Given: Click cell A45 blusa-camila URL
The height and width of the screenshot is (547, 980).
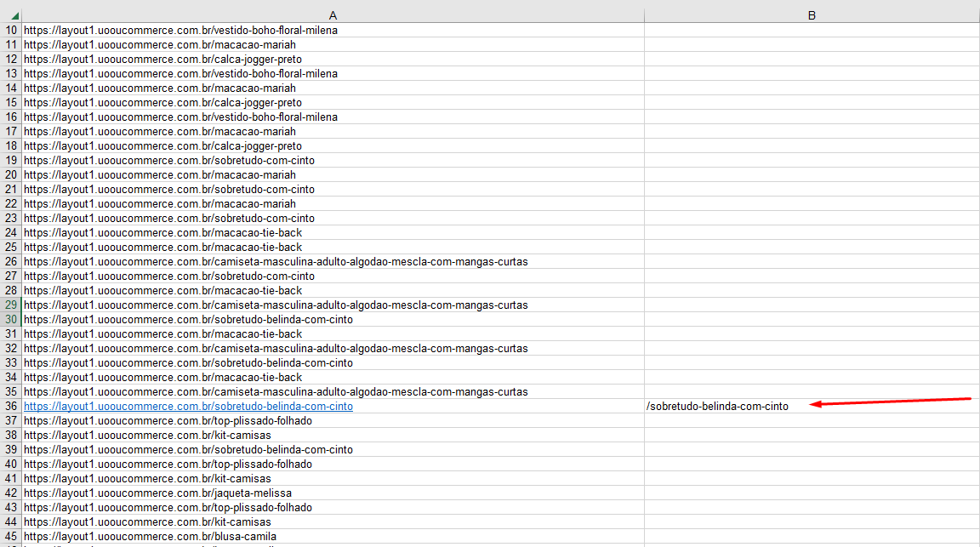Looking at the screenshot, I should (333, 537).
